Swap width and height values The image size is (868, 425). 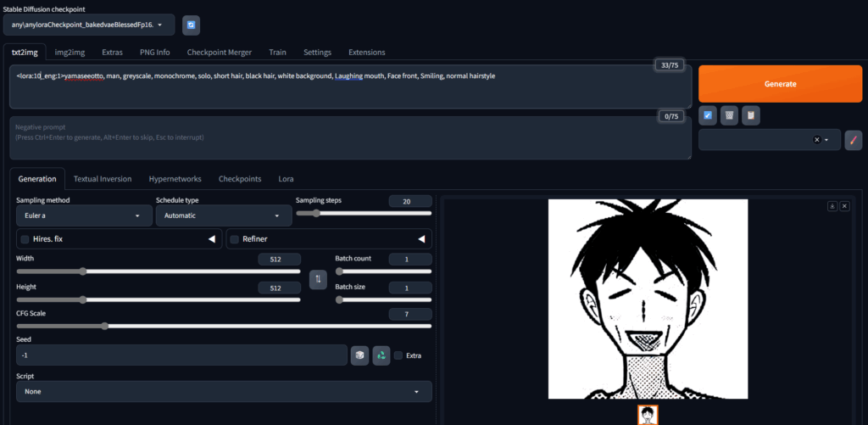(318, 278)
